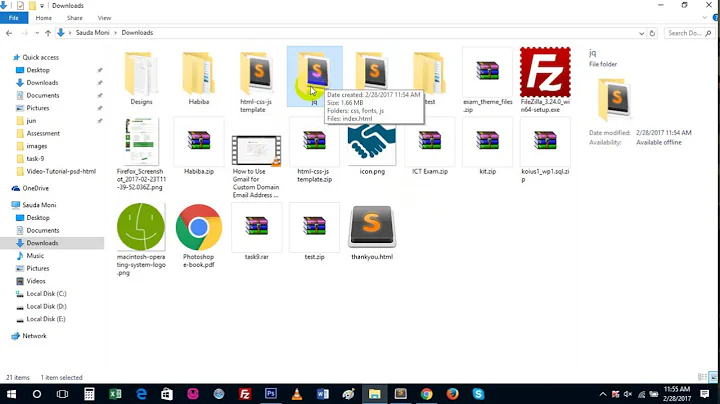
Task: Select Habiba.zip archive
Action: click(x=198, y=147)
